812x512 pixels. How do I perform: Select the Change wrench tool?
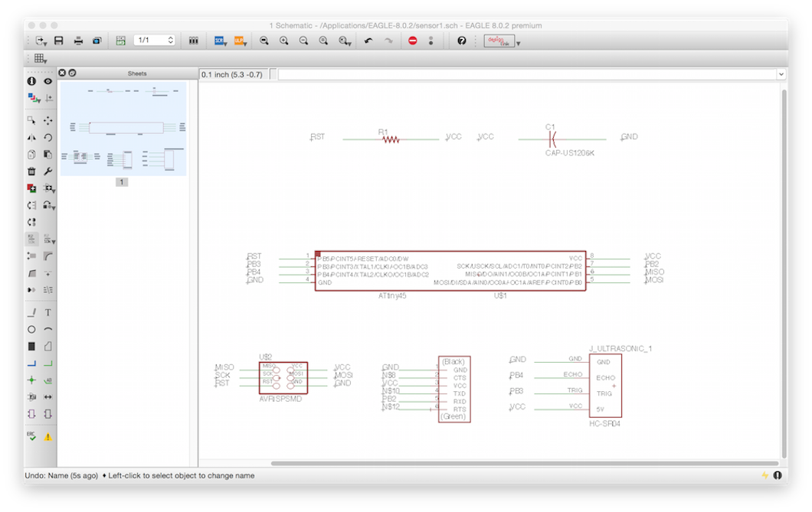click(x=47, y=171)
